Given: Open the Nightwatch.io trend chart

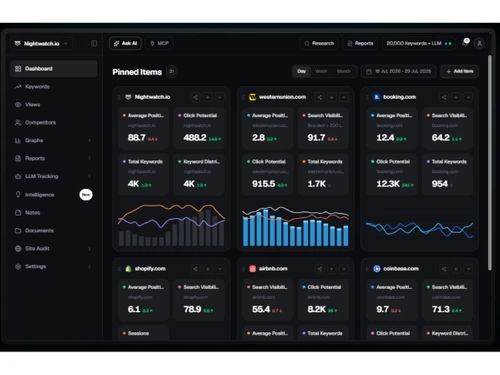Looking at the screenshot, I should click(x=171, y=225).
